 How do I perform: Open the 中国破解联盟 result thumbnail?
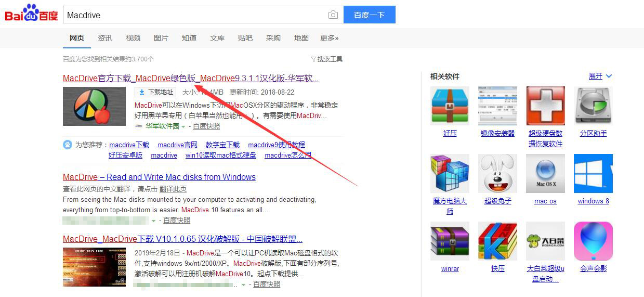tap(94, 267)
